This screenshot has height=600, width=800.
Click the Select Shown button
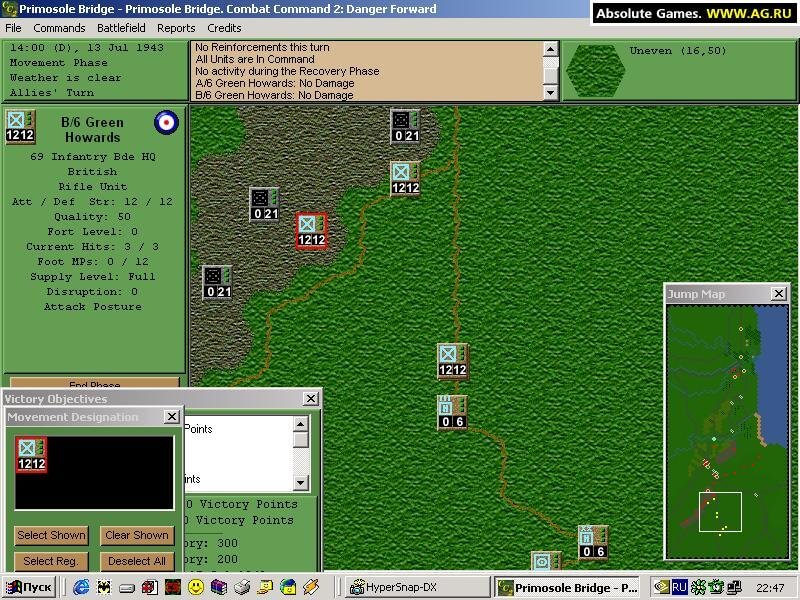tap(51, 535)
